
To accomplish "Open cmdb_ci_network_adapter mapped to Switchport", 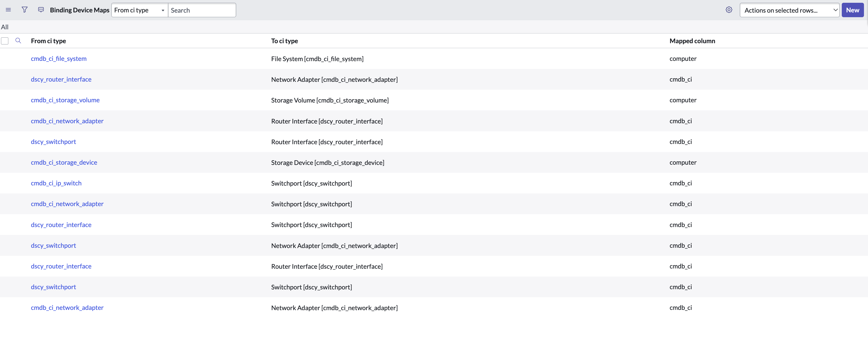I will click(67, 204).
